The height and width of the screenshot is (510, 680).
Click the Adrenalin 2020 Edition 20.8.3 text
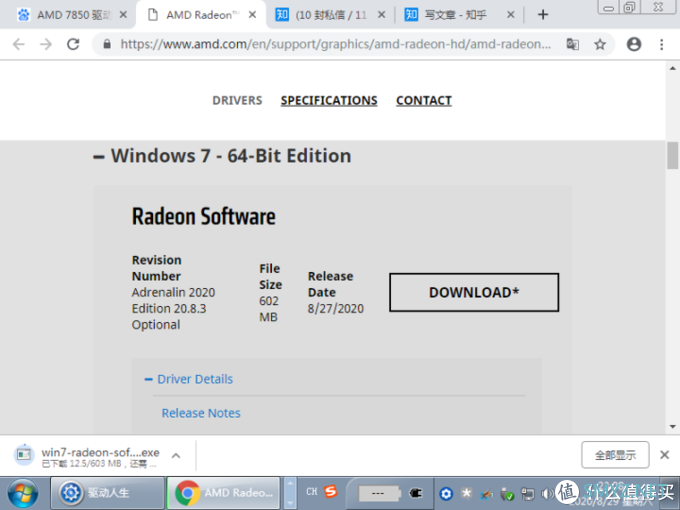[173, 301]
